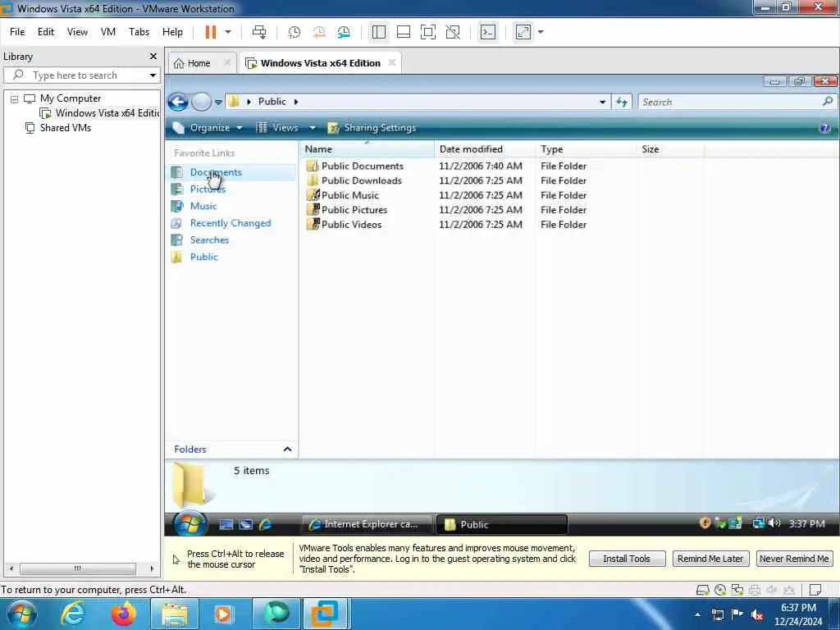This screenshot has width=840, height=630.
Task: Select the Public Documents folder
Action: click(362, 166)
